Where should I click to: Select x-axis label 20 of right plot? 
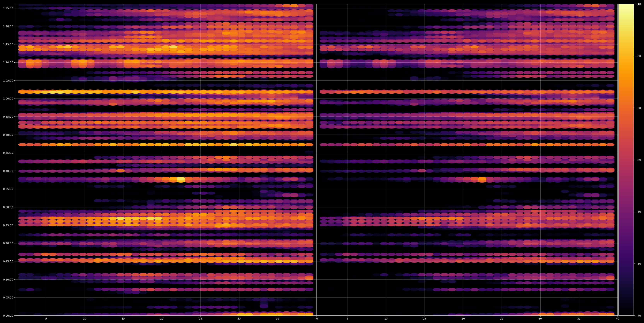coord(463,319)
